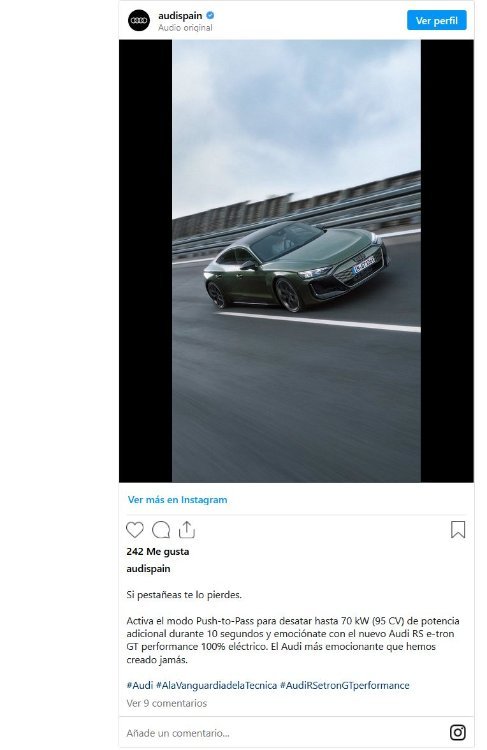Click the caption text Si pestañeas te lo pierdes
The image size is (487, 750).
point(184,595)
